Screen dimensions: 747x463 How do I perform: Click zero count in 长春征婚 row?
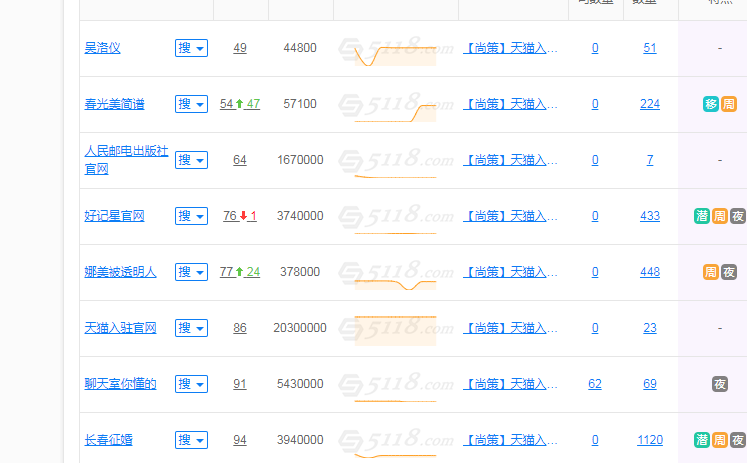[x=595, y=440]
